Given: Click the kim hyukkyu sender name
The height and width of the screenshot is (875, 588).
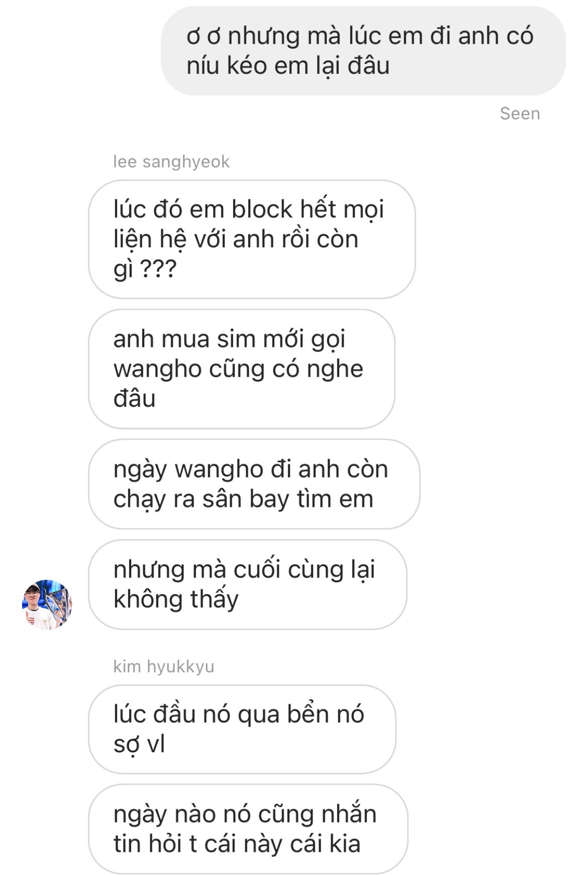Looking at the screenshot, I should click(164, 666).
